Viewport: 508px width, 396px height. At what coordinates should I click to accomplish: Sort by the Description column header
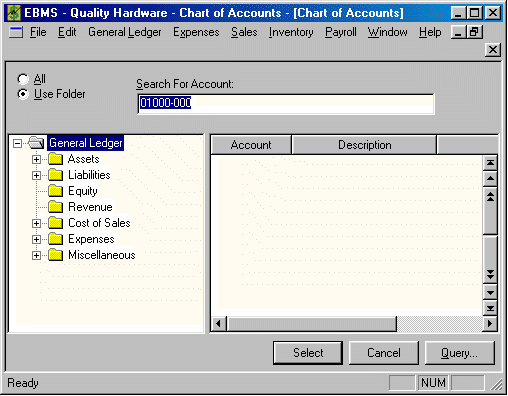point(364,145)
